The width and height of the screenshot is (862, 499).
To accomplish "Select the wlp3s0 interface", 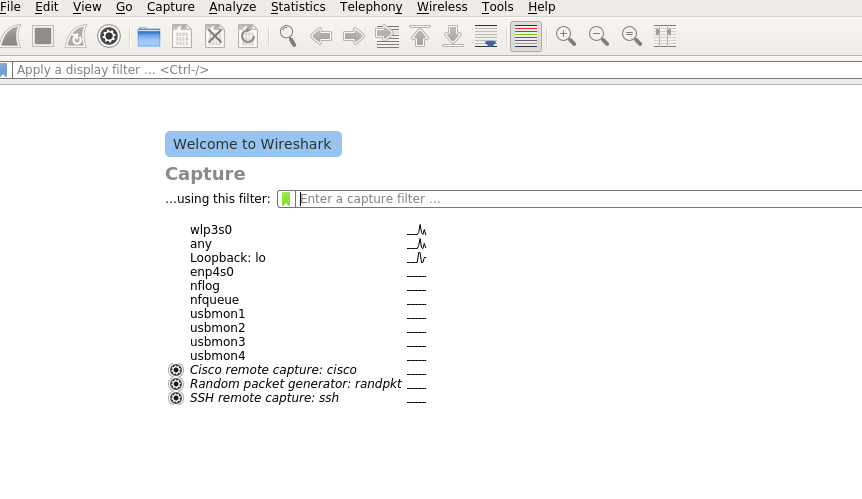I will point(211,230).
